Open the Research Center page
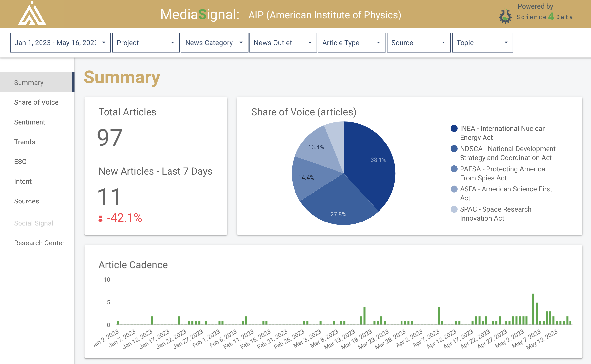591x364 pixels. pyautogui.click(x=39, y=243)
